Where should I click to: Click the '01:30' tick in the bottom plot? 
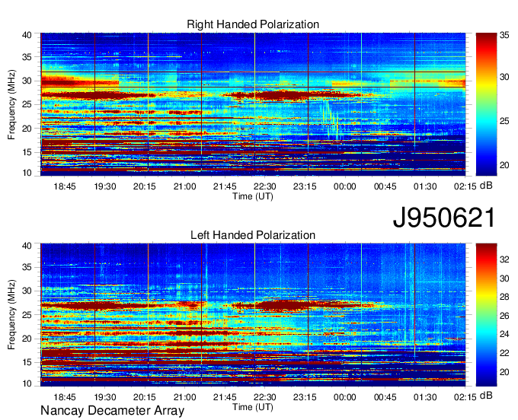[x=425, y=397]
